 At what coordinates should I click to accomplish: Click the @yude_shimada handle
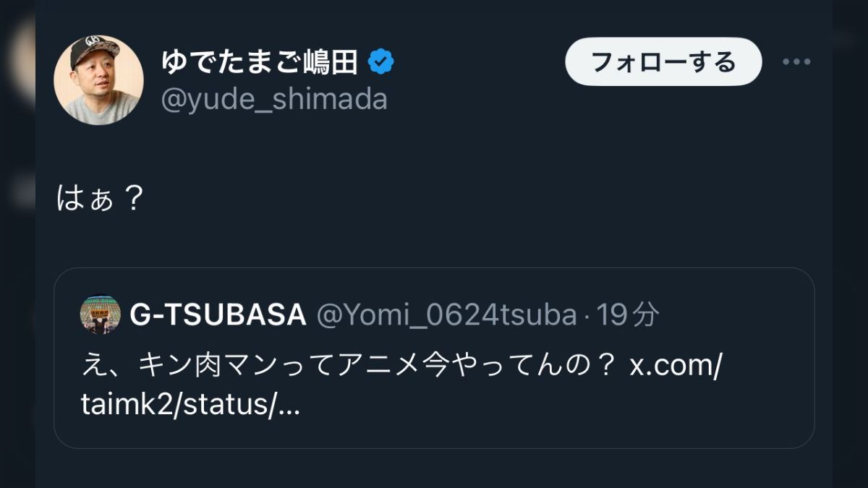(x=274, y=100)
